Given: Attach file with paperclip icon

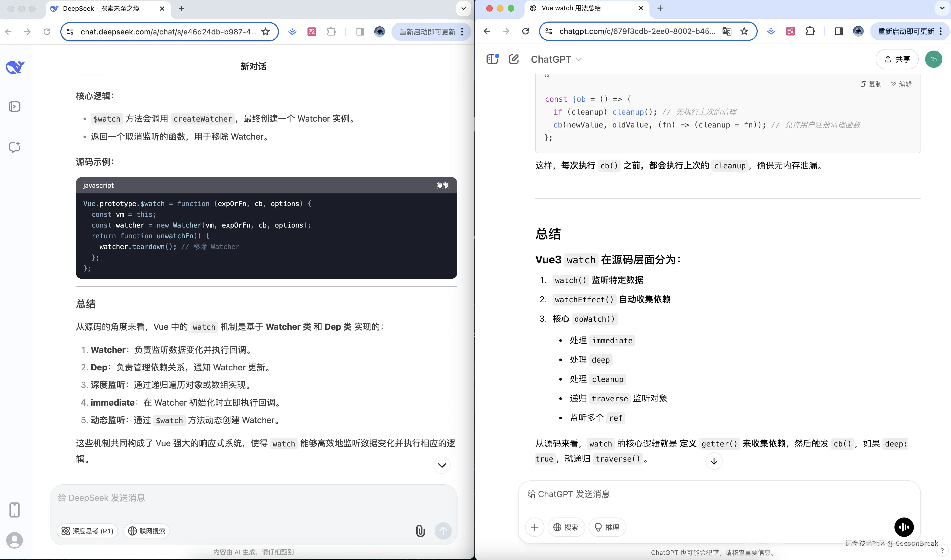Looking at the screenshot, I should [420, 531].
